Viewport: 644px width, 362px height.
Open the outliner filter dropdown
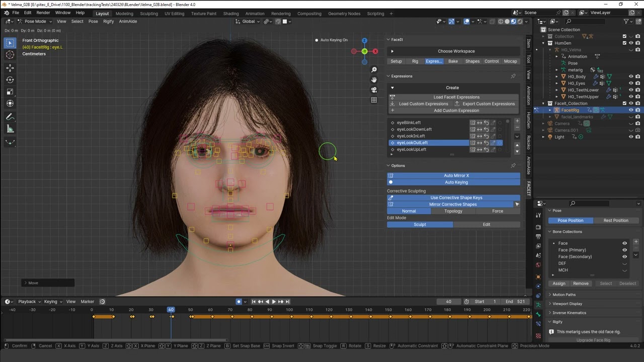(628, 21)
